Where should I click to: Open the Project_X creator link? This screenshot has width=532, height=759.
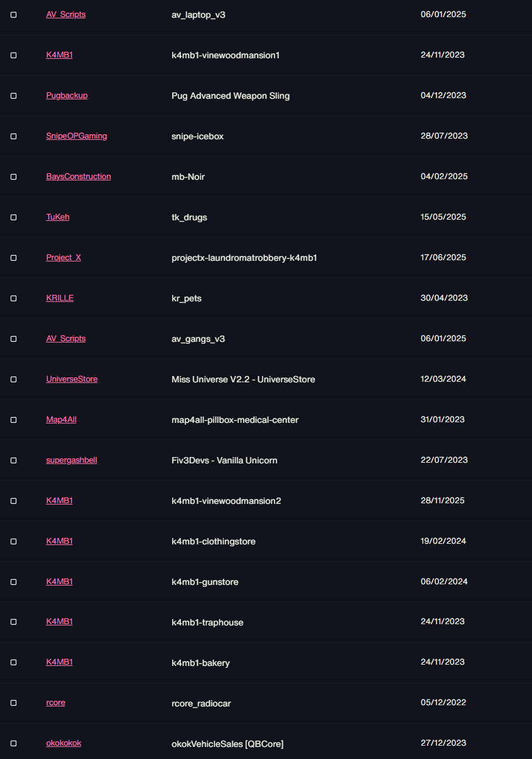coord(63,258)
